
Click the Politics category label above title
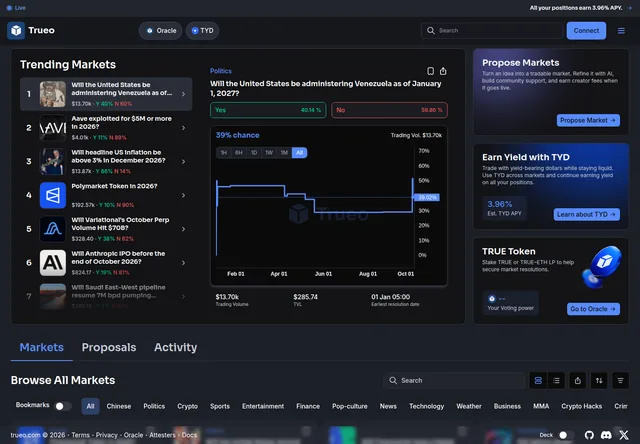[221, 71]
